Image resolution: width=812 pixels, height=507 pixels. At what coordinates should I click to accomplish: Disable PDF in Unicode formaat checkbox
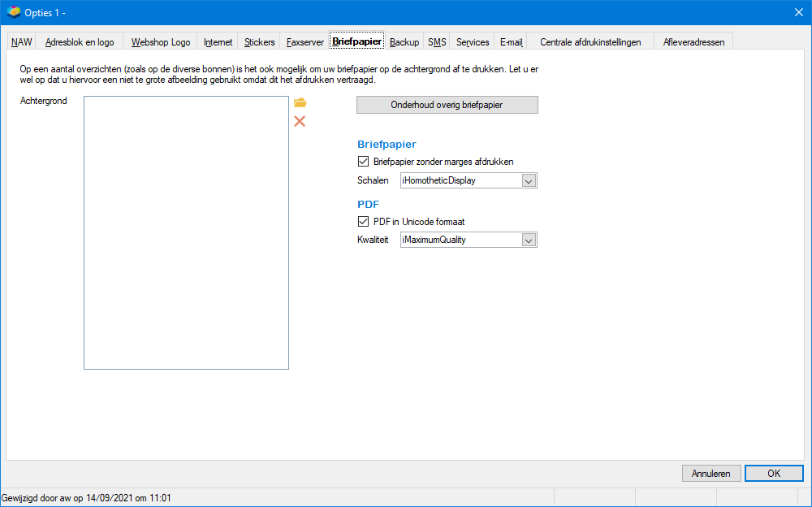364,221
